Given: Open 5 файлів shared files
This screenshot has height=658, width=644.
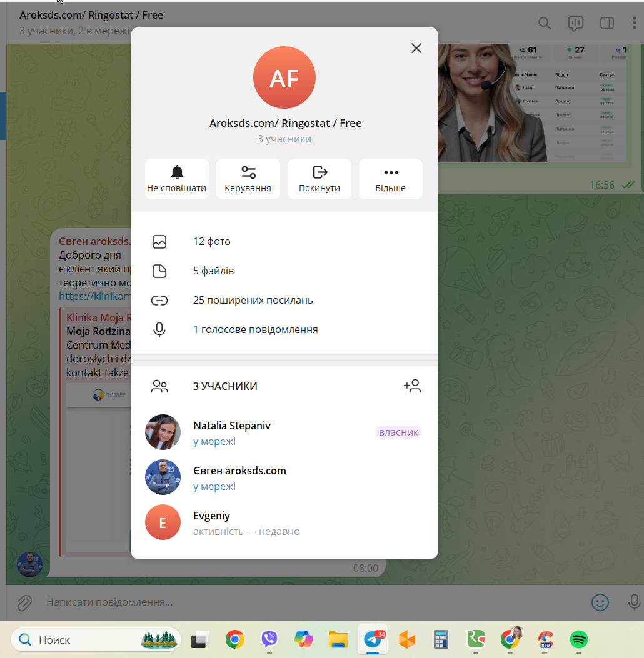Looking at the screenshot, I should (284, 271).
